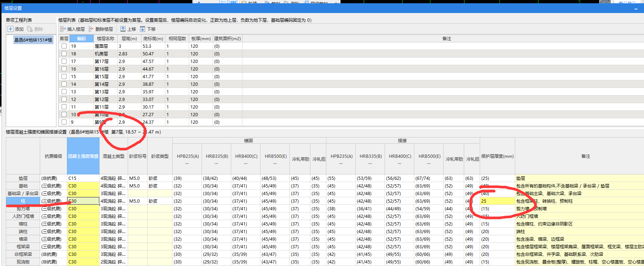Select floor height cell 2.83
This screenshot has width=644, height=266.
point(129,54)
